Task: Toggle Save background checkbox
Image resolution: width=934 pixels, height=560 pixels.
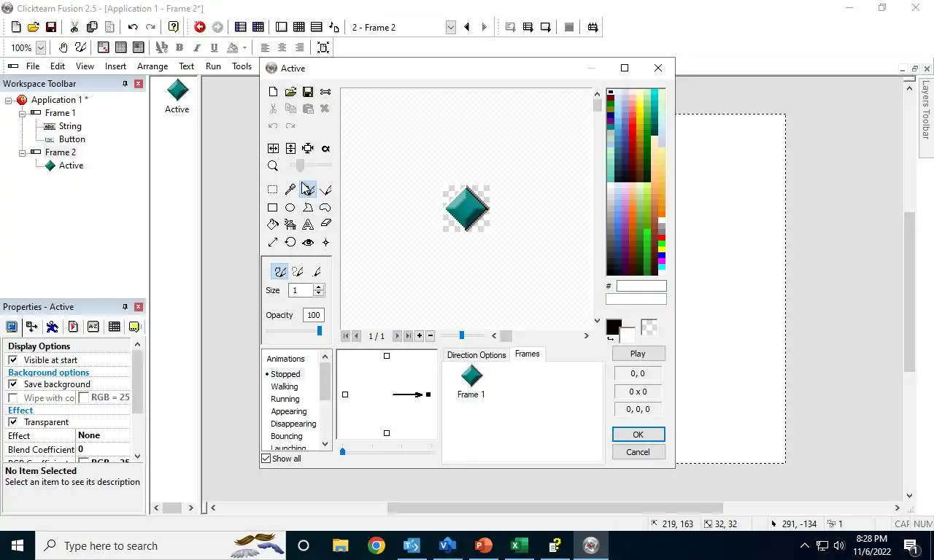Action: (x=12, y=384)
